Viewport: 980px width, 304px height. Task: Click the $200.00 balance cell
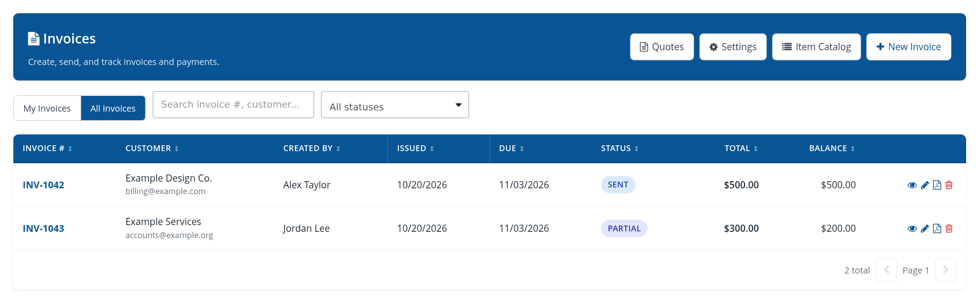[838, 228]
